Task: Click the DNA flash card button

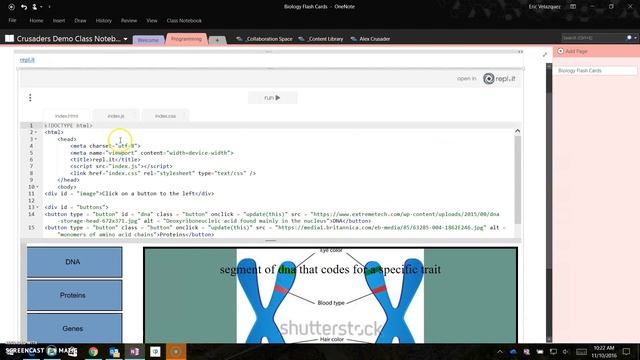Action: [74, 262]
